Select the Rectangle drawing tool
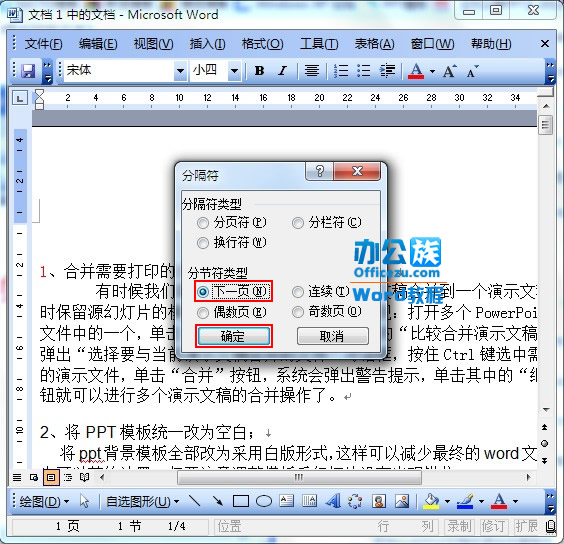 241,501
